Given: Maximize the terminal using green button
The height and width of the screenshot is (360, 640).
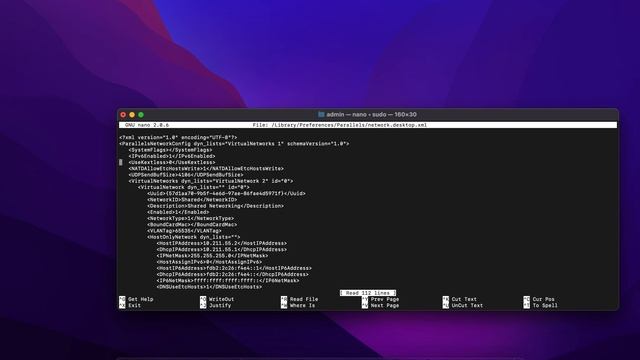Looking at the screenshot, I should (x=141, y=115).
